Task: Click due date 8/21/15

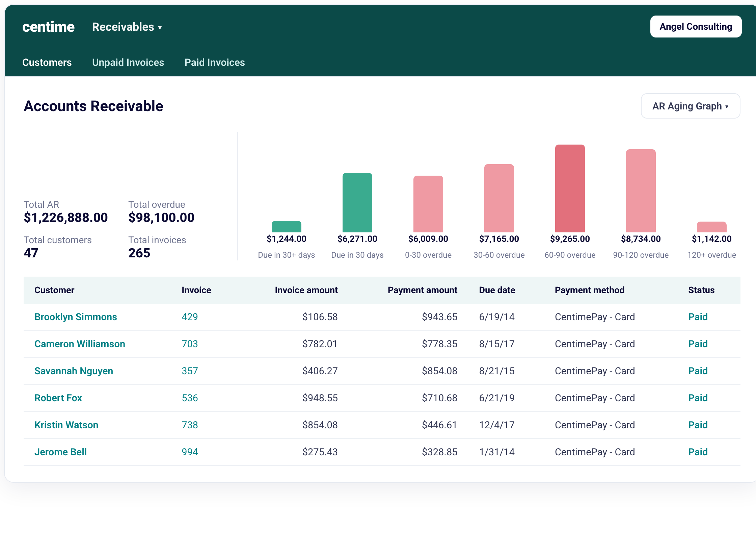Action: (x=497, y=371)
